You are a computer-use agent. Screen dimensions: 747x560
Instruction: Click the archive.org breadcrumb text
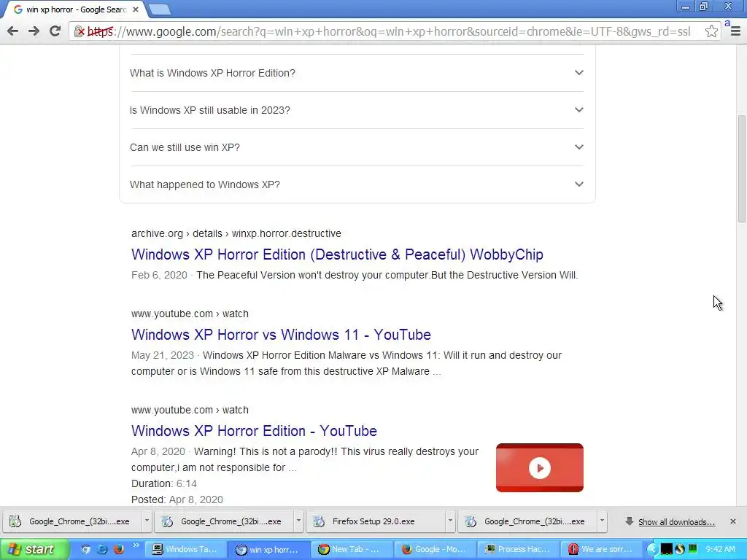pos(236,233)
